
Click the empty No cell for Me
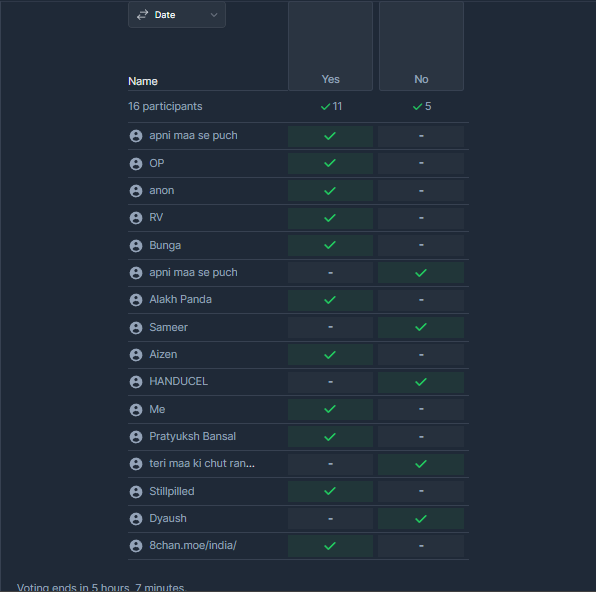[421, 409]
